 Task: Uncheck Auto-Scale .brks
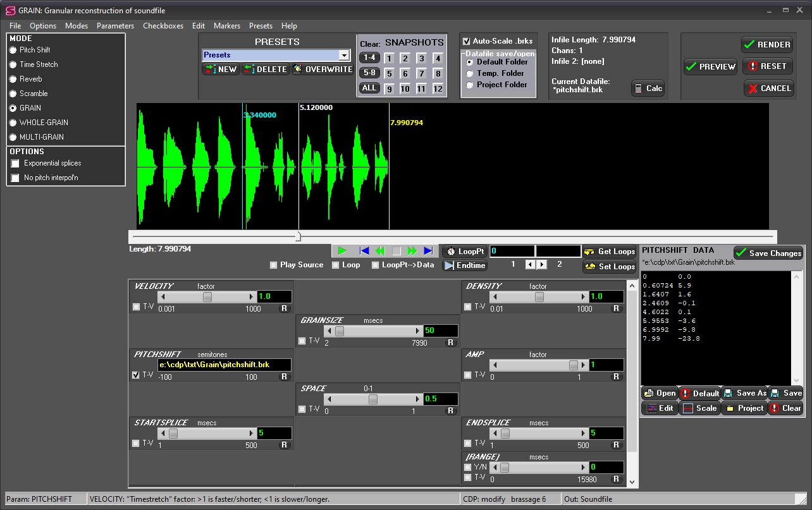467,41
